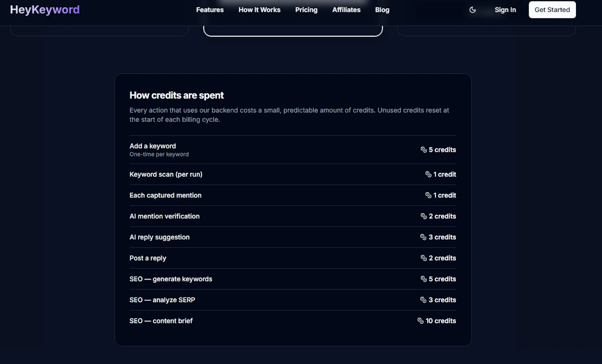The height and width of the screenshot is (364, 602).
Task: Click the coin icon for AI mention verification
Action: click(424, 216)
